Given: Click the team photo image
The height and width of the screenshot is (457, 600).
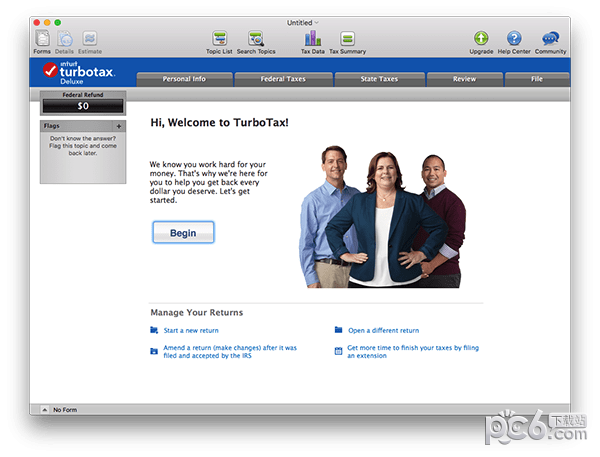Looking at the screenshot, I should point(383,216).
